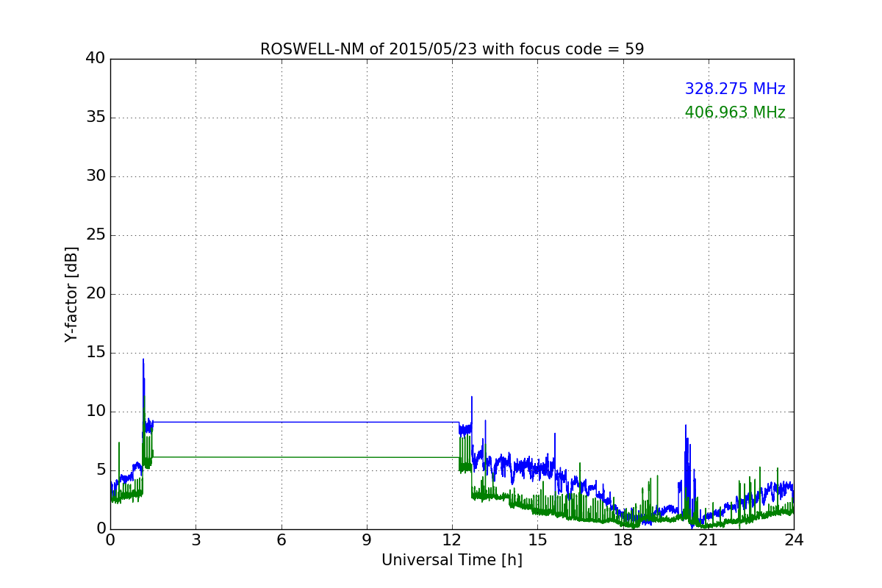Click the x-axis tick label 6
This screenshot has width=882, height=588.
pyautogui.click(x=282, y=539)
